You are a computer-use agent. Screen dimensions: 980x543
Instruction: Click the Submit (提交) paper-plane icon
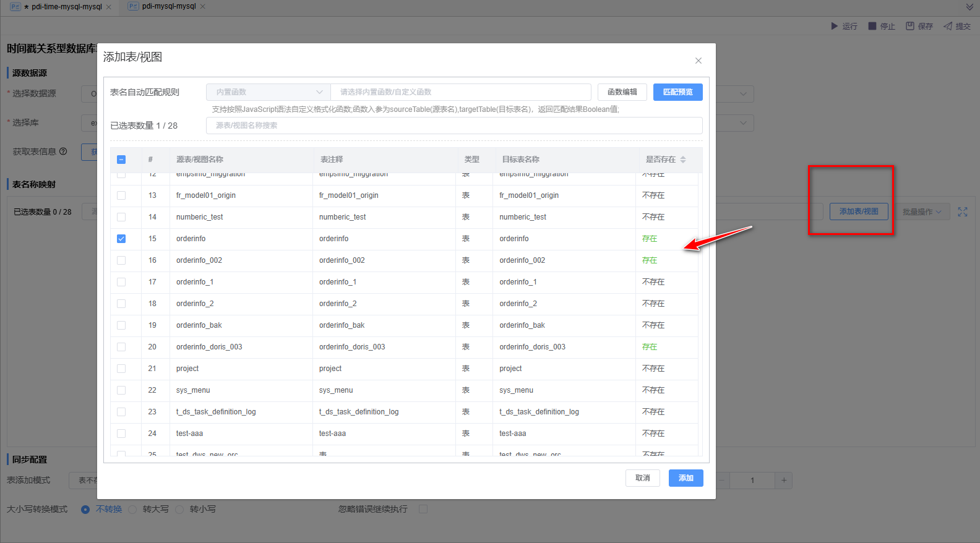(x=948, y=26)
